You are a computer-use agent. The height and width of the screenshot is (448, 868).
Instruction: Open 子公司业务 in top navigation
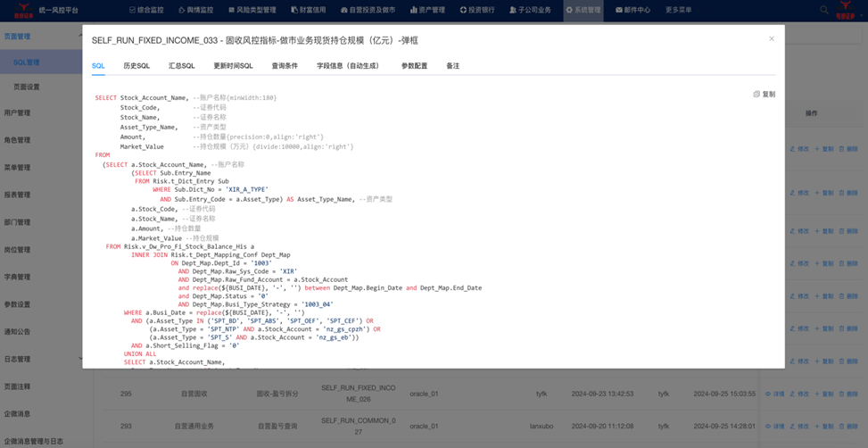click(x=530, y=10)
